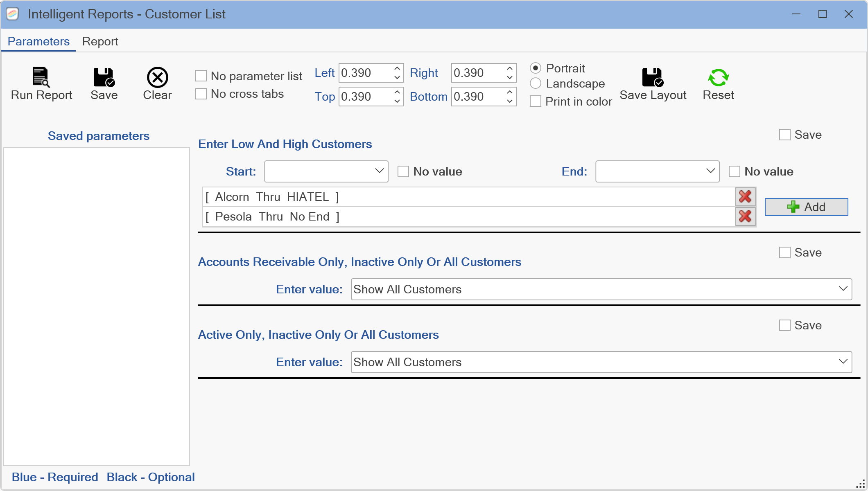This screenshot has height=491, width=868.
Task: Delete the Alcorn Thru HIATEL range
Action: (x=745, y=197)
